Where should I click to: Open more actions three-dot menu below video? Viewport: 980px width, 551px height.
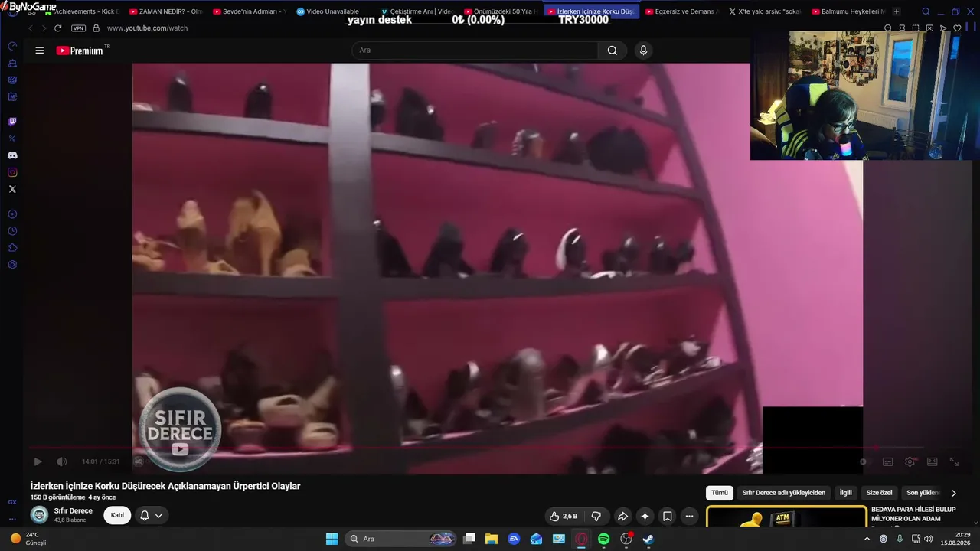pos(689,516)
